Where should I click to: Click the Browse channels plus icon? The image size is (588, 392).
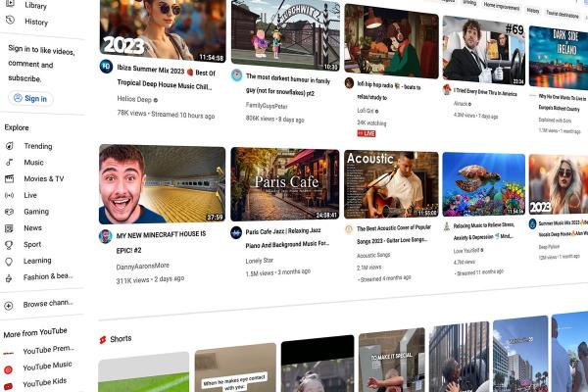[x=9, y=306]
